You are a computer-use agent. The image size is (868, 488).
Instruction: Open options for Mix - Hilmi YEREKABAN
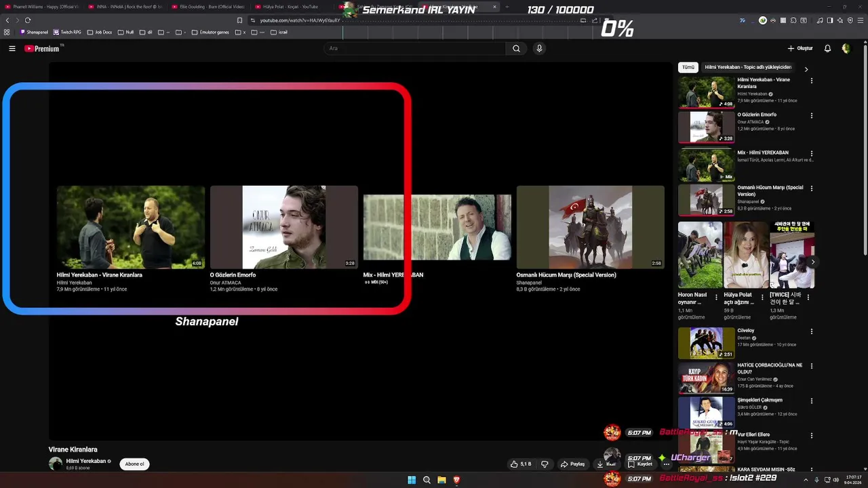pyautogui.click(x=812, y=153)
